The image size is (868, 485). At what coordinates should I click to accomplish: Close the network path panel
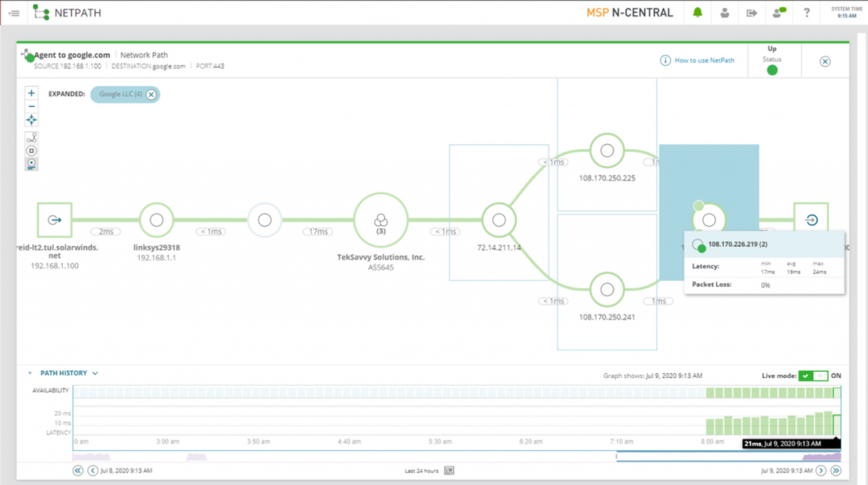[x=825, y=62]
